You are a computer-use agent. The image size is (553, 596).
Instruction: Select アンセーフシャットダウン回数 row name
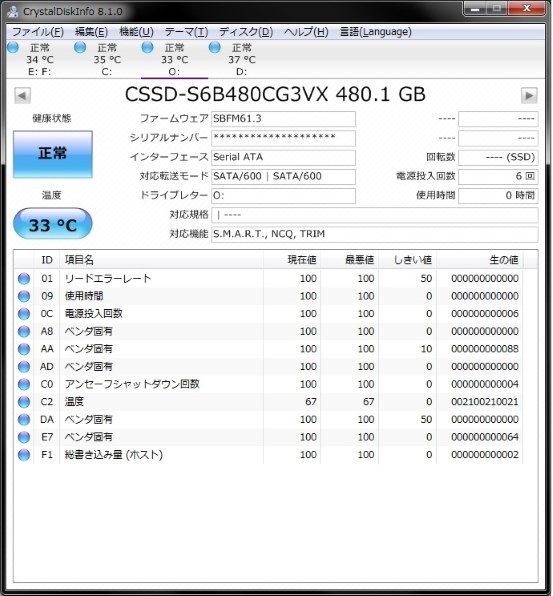point(132,384)
